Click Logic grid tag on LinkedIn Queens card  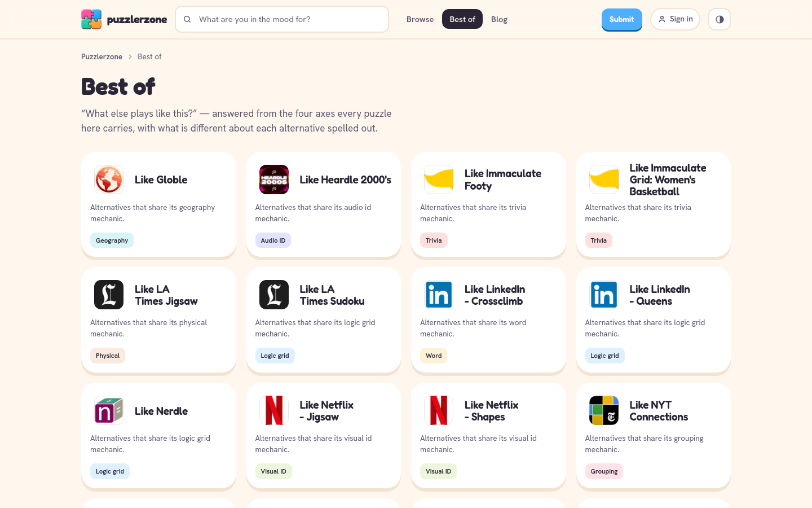point(604,356)
